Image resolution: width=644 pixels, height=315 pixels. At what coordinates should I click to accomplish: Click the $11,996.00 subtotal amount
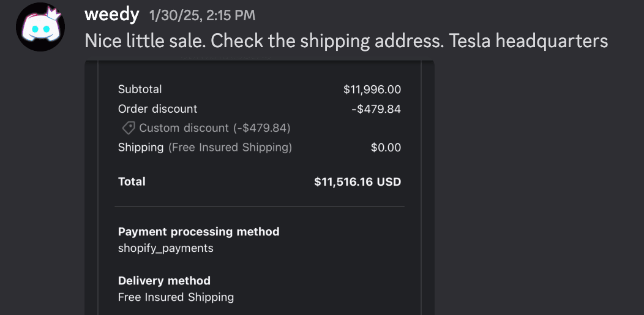tap(372, 89)
